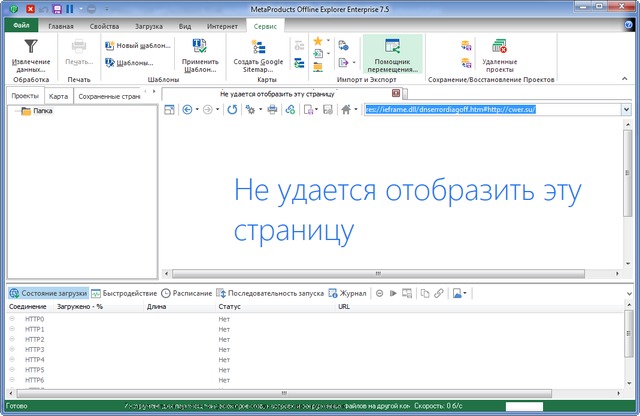Expand the home button dropdown arrow
This screenshot has width=640, height=416.
pyautogui.click(x=355, y=110)
